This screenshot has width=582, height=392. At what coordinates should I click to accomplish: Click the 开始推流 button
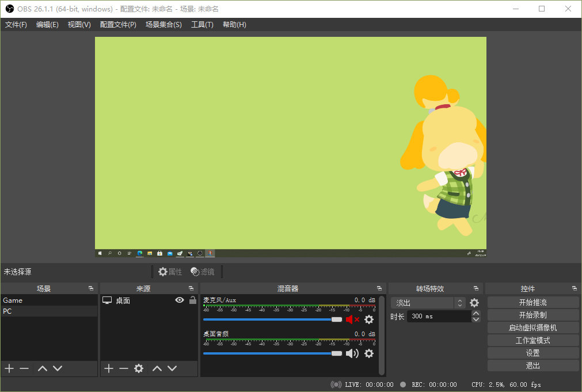(x=532, y=302)
